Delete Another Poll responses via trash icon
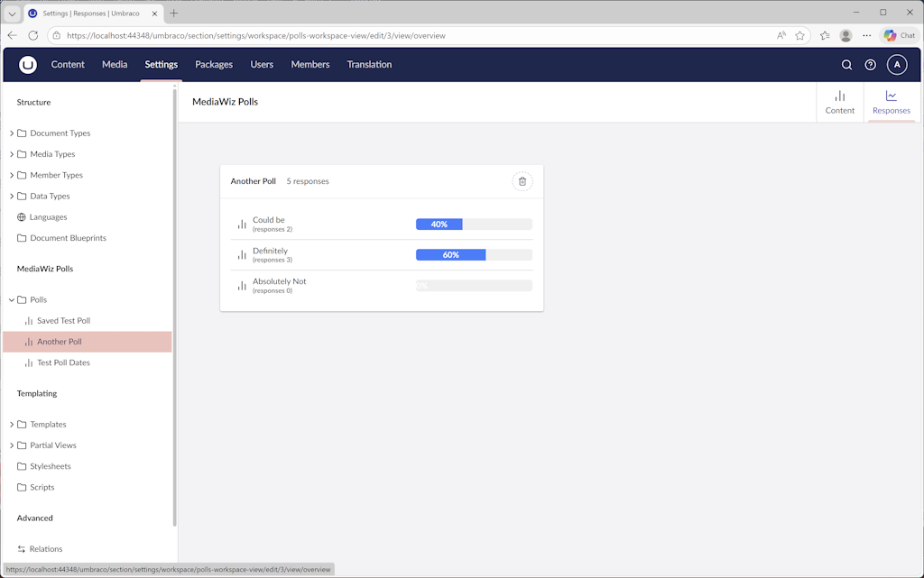The image size is (924, 578). coord(522,181)
